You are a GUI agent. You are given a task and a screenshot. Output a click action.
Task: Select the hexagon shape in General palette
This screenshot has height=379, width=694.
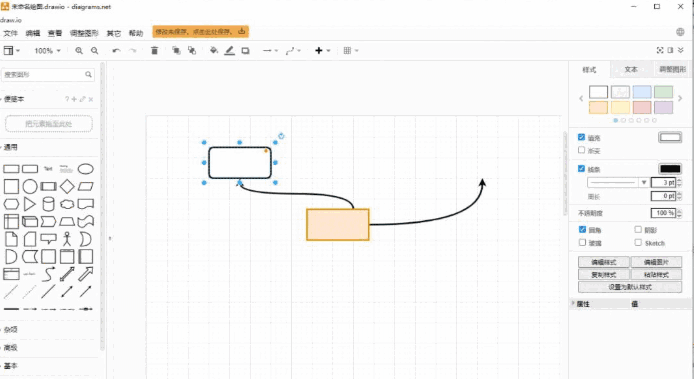(11, 204)
